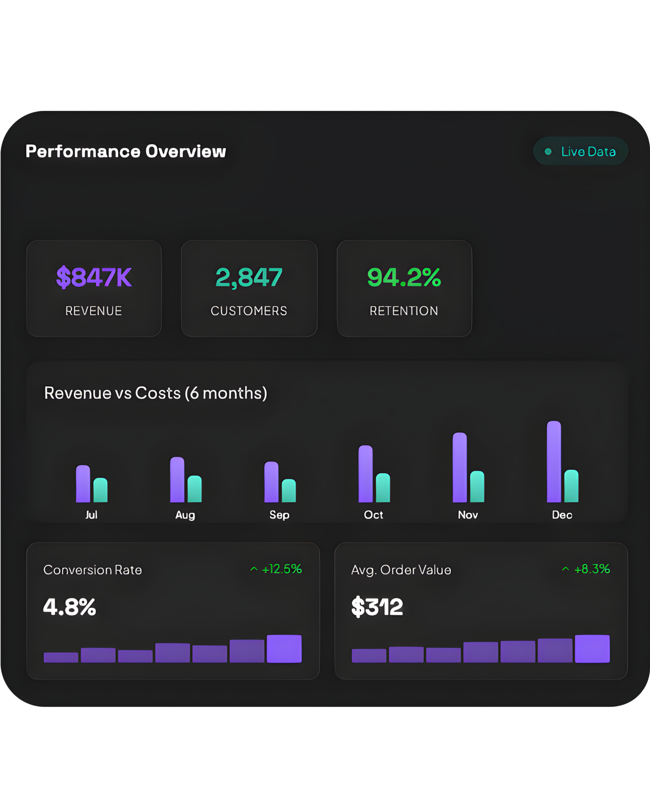Open the 94.2% Retention card
Image resolution: width=650 pixels, height=812 pixels.
[x=404, y=289]
